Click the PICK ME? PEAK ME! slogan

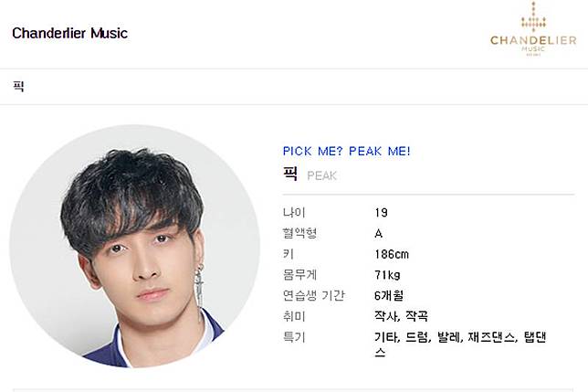[x=347, y=151]
